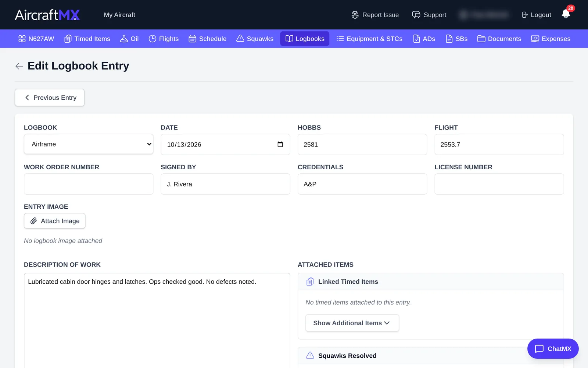Click the paperclip Attach Image button
The image size is (588, 368).
pos(55,221)
